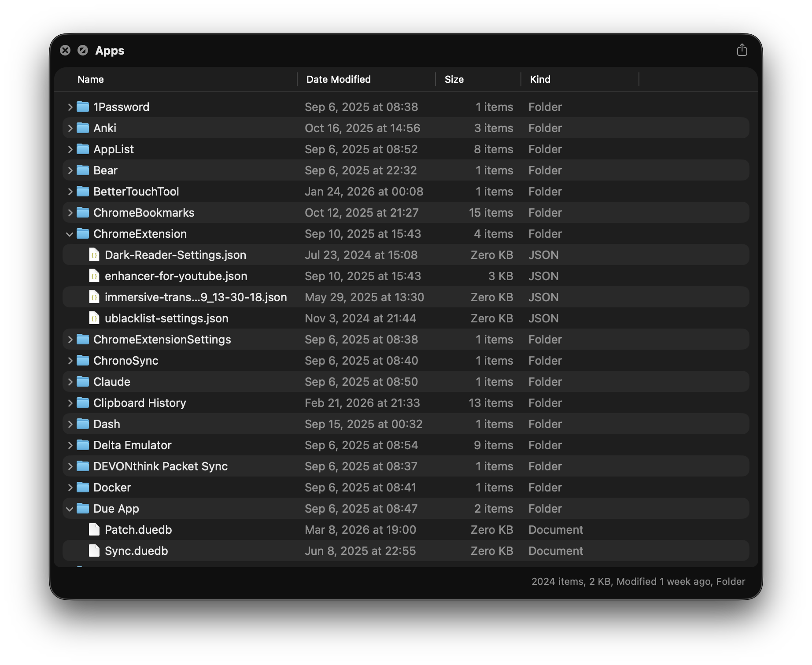Sort by the Size column header

coord(454,79)
